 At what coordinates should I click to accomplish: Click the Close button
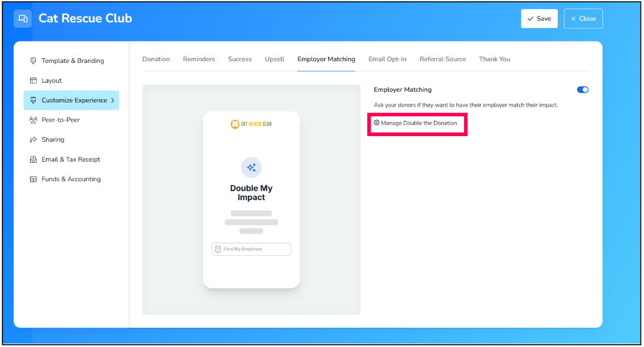click(x=583, y=19)
